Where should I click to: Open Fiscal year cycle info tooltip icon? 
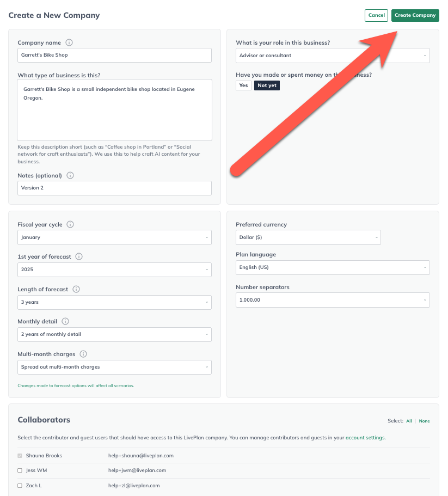(71, 224)
